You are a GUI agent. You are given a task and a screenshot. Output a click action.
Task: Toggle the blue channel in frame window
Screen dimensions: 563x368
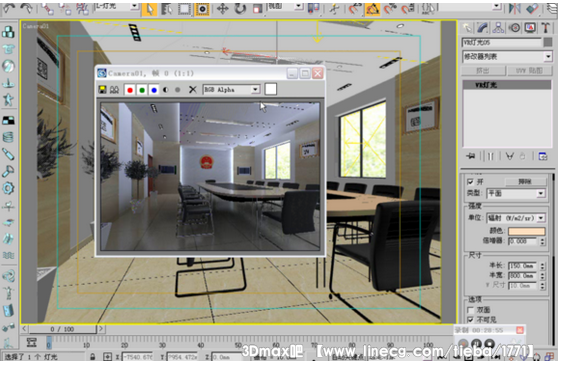tap(154, 90)
